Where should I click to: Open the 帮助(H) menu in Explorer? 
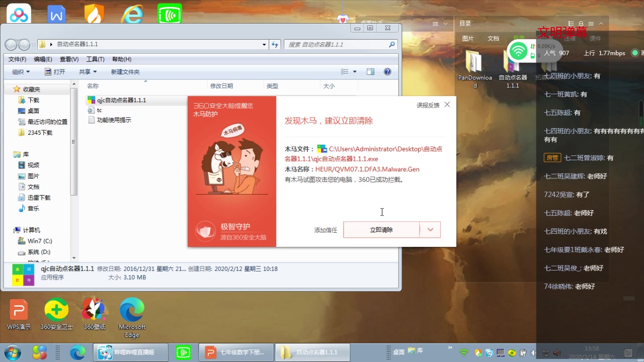121,59
